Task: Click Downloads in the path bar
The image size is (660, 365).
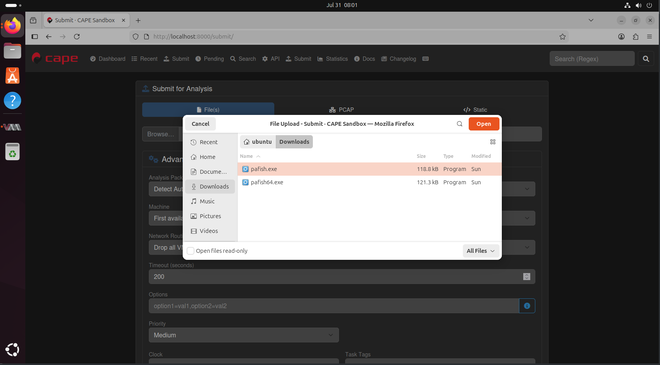Action: (294, 142)
